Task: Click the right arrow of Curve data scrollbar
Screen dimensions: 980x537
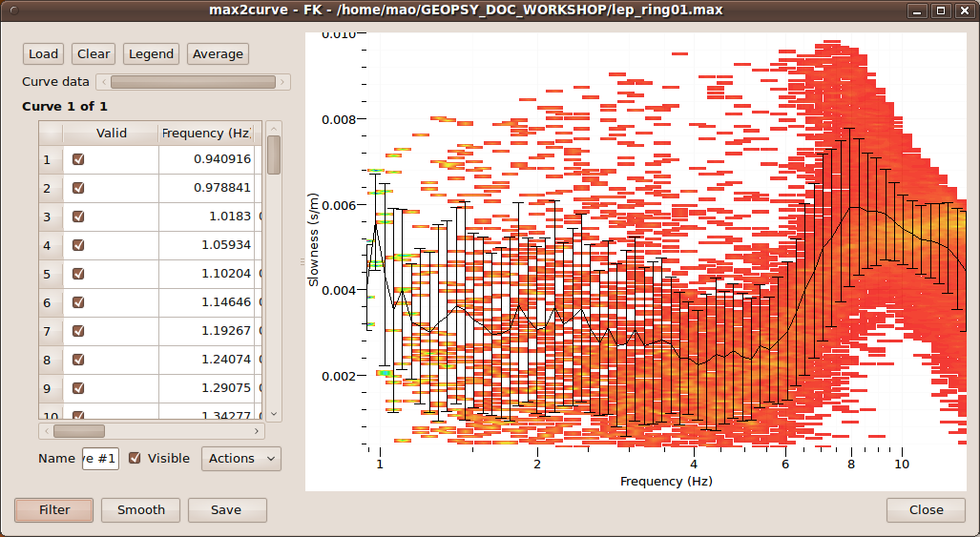Action: pos(283,82)
